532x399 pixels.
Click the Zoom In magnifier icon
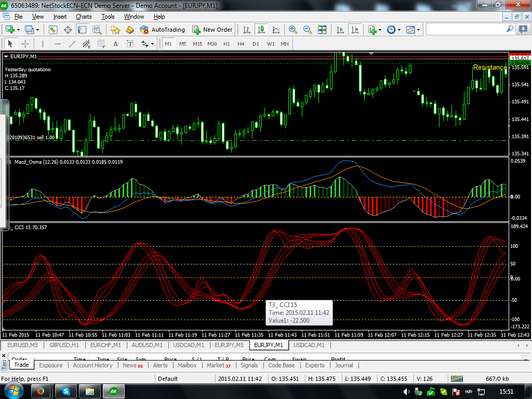point(293,30)
